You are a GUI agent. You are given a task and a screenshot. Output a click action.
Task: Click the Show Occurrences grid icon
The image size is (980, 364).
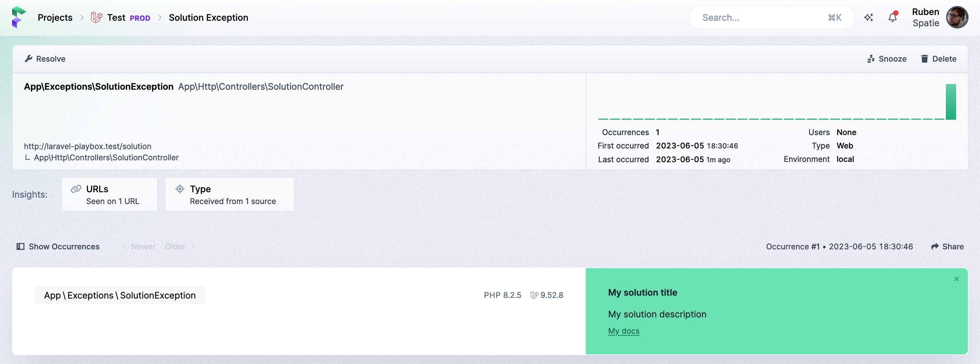(19, 246)
